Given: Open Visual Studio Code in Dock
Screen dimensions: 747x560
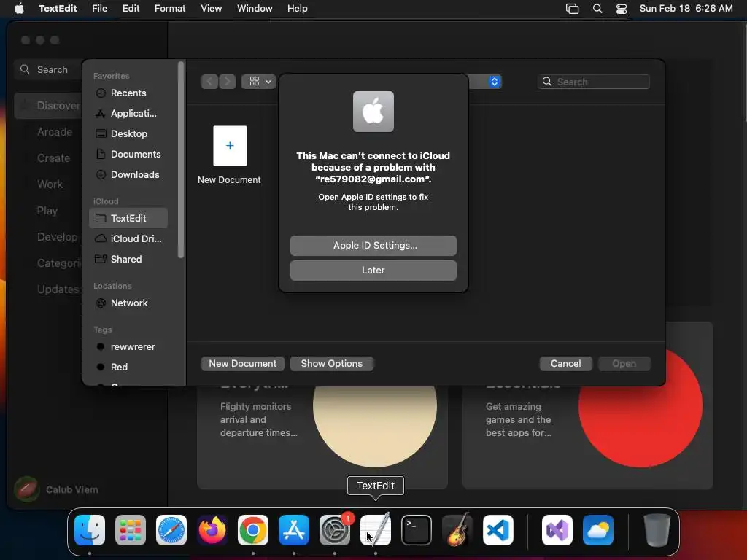Looking at the screenshot, I should pos(498,530).
